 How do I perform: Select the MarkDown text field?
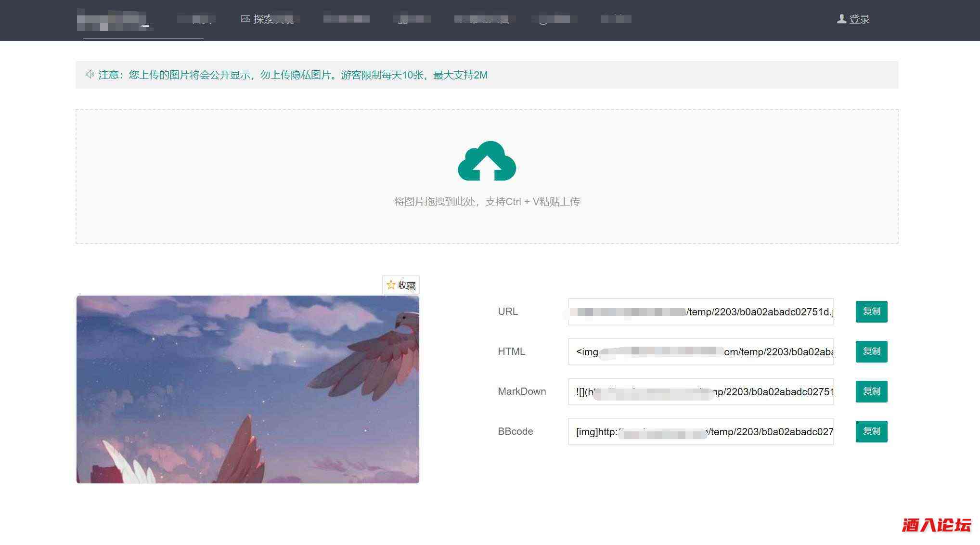point(700,391)
